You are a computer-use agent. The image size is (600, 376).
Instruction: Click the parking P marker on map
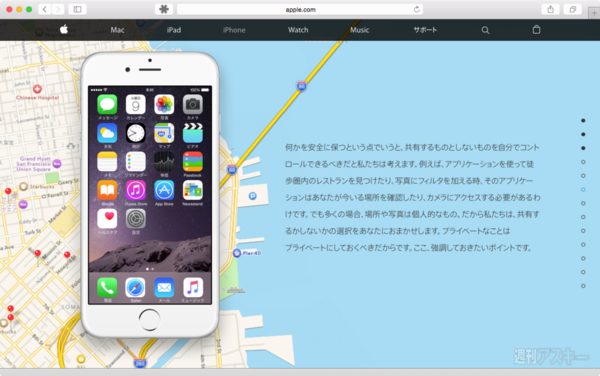(x=253, y=196)
